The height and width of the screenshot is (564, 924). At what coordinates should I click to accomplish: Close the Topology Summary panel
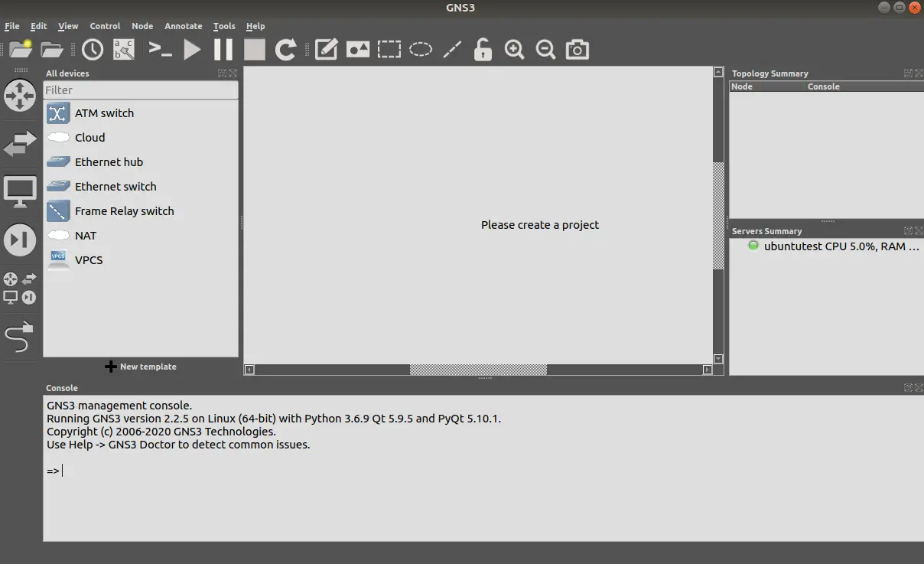pyautogui.click(x=919, y=73)
